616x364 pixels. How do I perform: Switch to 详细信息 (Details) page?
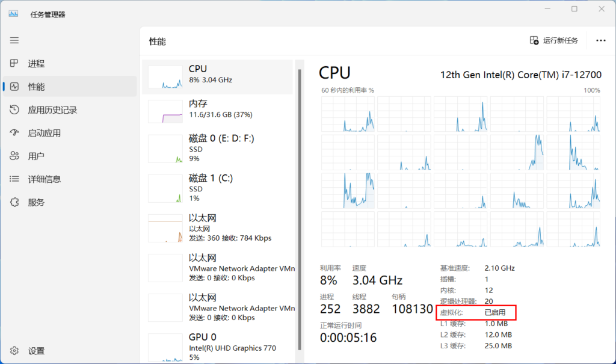point(44,179)
